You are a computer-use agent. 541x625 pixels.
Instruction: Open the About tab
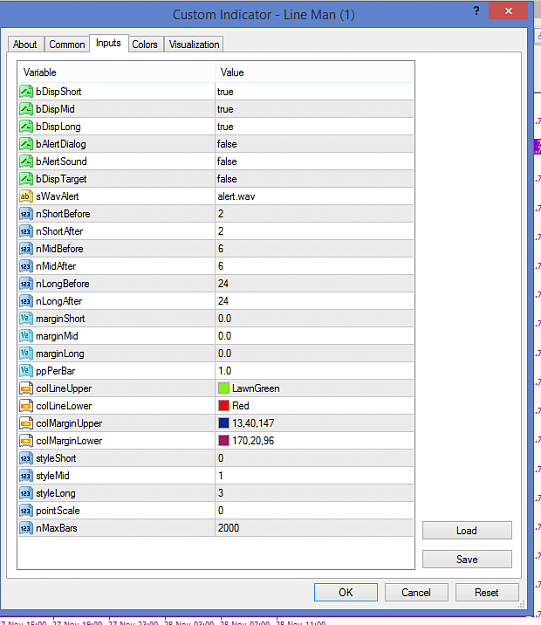[25, 44]
